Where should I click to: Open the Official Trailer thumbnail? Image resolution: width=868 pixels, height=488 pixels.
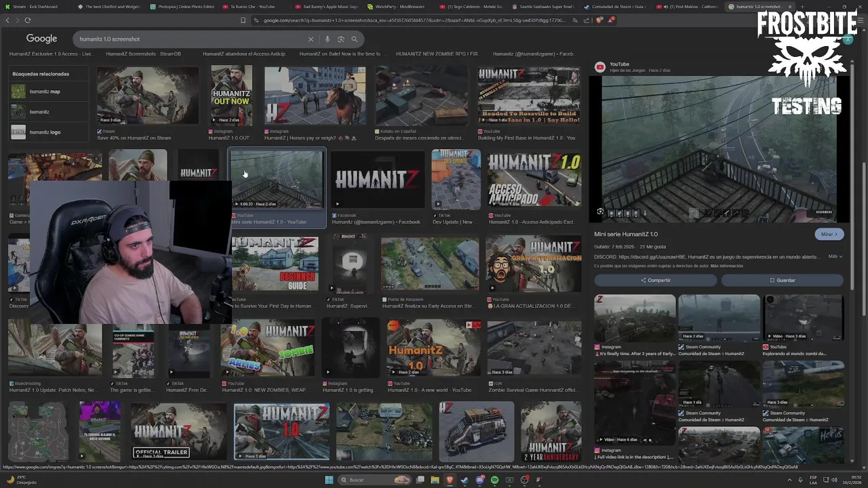click(178, 431)
